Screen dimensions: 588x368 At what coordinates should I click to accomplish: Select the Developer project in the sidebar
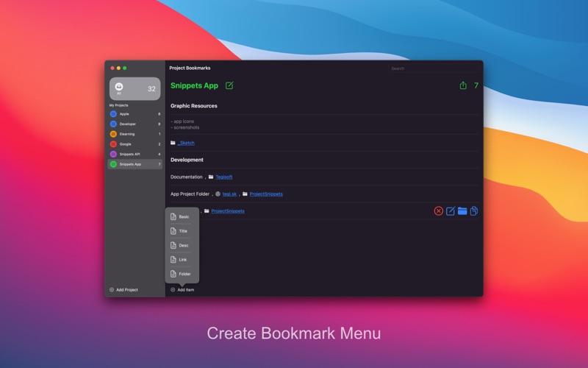[x=135, y=124]
